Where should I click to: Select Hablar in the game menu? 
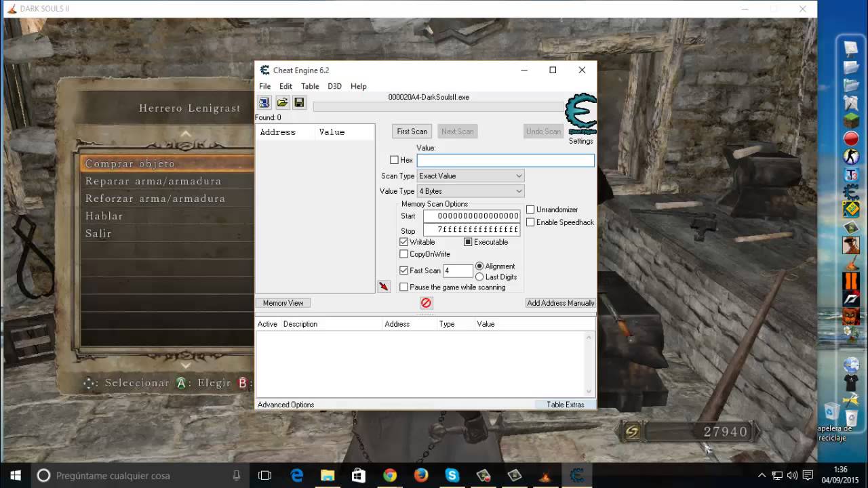(104, 216)
